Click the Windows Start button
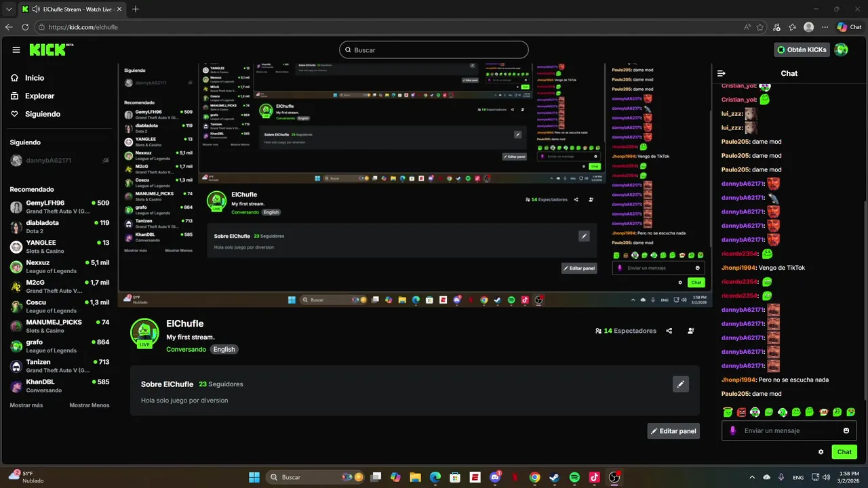This screenshot has width=868, height=488. click(x=254, y=477)
